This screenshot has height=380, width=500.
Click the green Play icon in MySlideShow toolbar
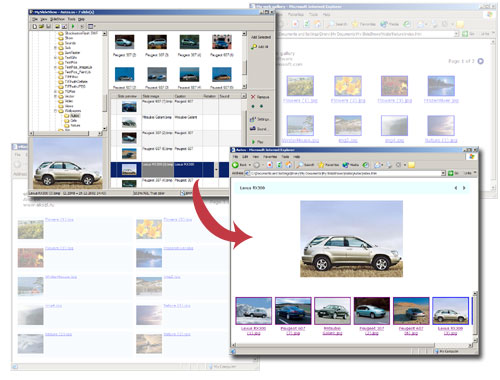[73, 26]
